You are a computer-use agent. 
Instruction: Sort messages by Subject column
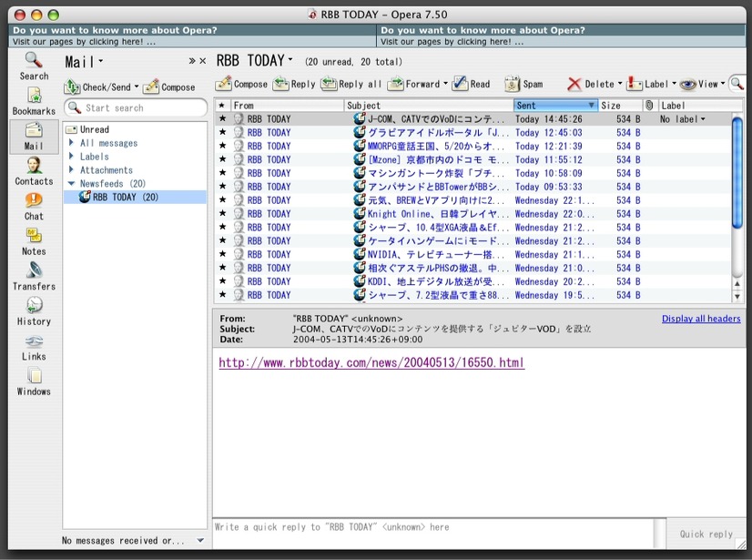[x=428, y=105]
